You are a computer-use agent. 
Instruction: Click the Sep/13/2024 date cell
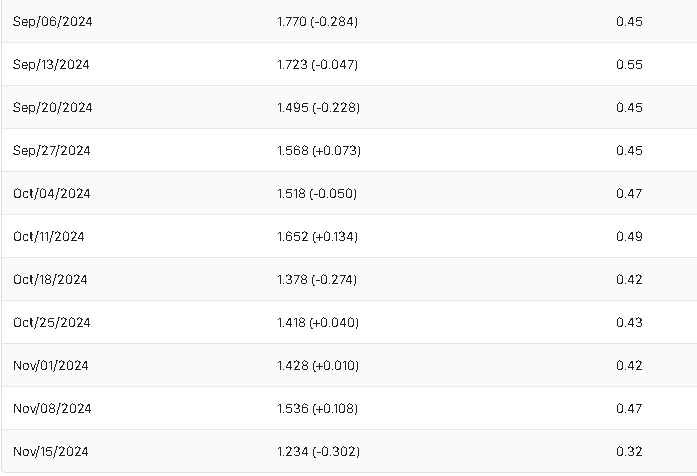point(52,64)
